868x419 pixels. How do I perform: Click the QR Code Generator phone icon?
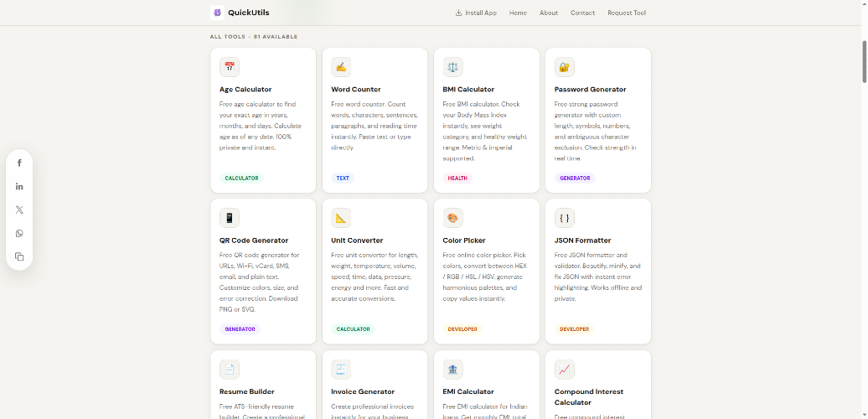230,218
